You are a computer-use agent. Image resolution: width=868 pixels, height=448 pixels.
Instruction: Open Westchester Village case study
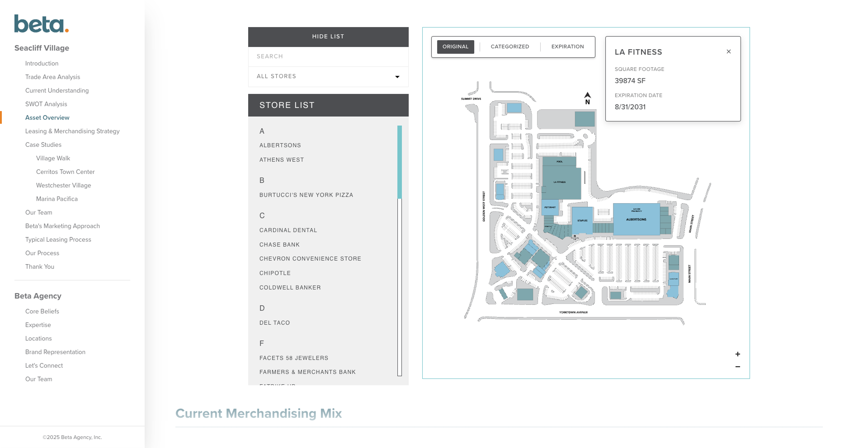(x=64, y=186)
